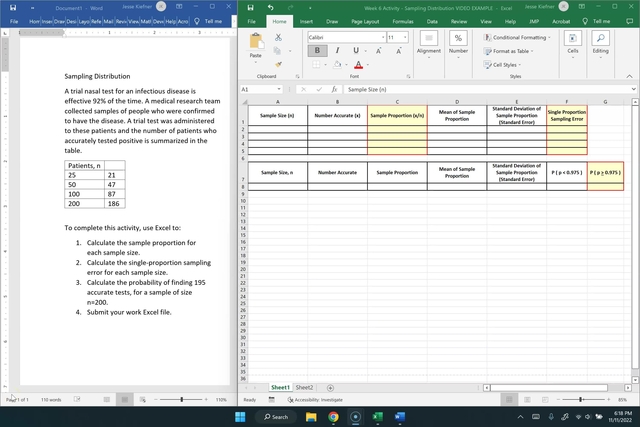The image size is (640, 427).
Task: Select the Sheet2 tab
Action: (x=304, y=387)
